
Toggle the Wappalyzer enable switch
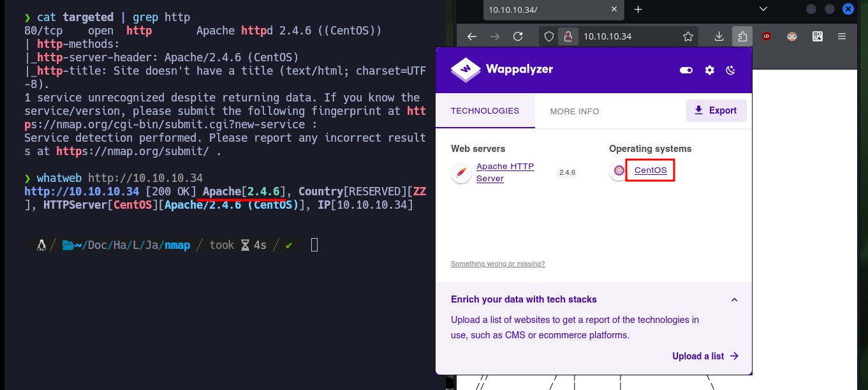pos(686,70)
